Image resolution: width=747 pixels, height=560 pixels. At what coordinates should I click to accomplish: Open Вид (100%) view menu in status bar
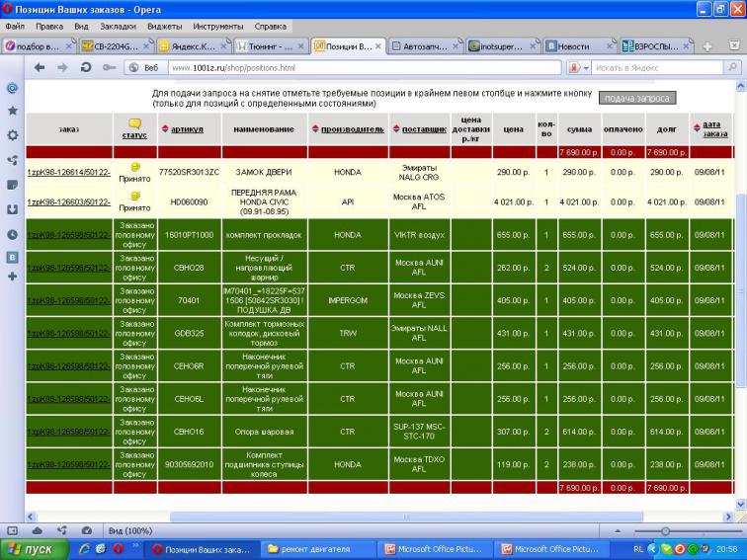tap(130, 530)
